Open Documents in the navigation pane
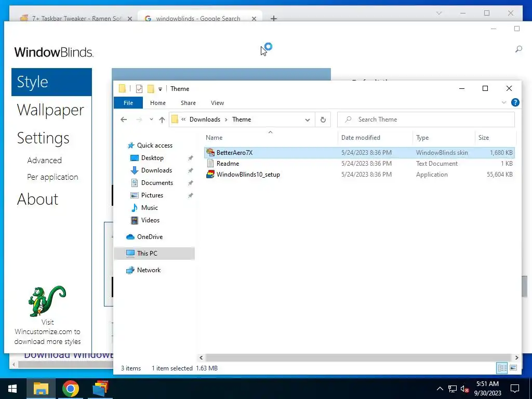 [x=157, y=182]
